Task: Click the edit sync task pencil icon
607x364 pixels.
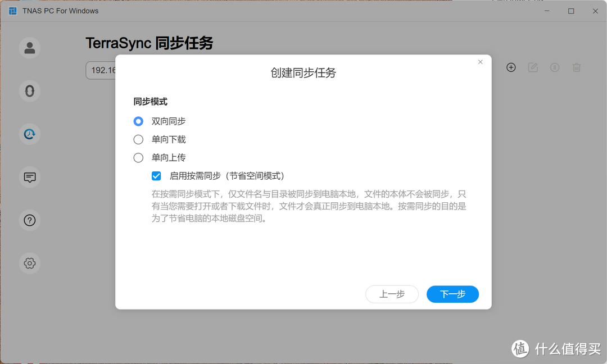Action: pyautogui.click(x=533, y=67)
